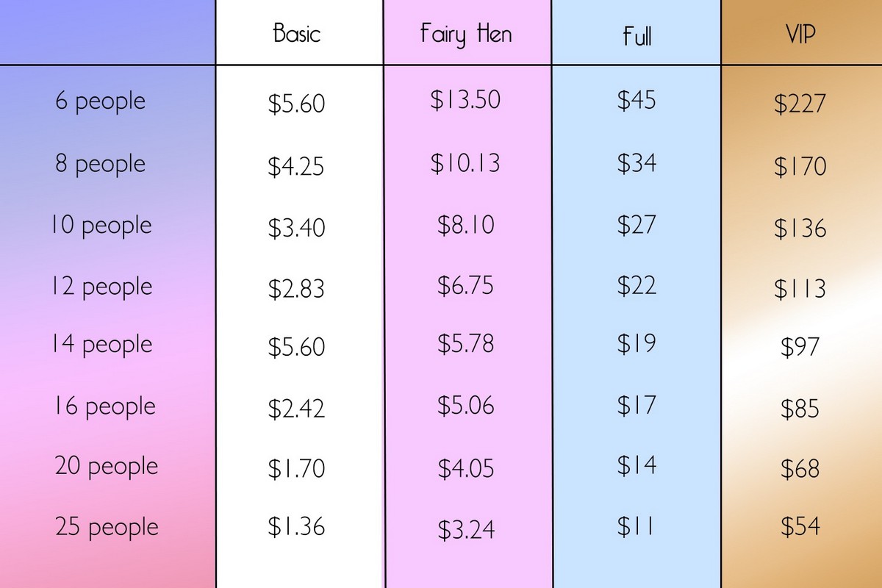The height and width of the screenshot is (588, 882).
Task: Click the "6 people" row label
Action: [100, 101]
